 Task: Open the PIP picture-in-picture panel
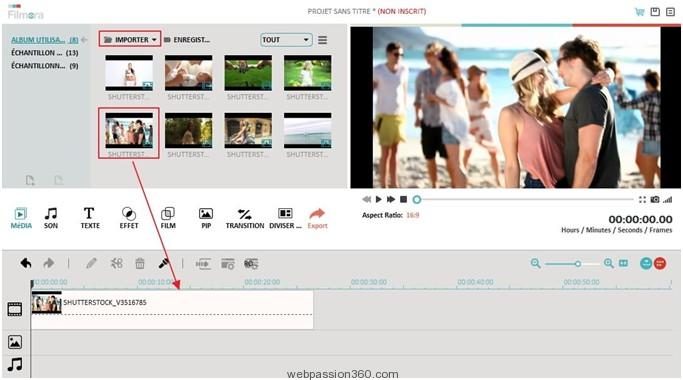(x=206, y=218)
